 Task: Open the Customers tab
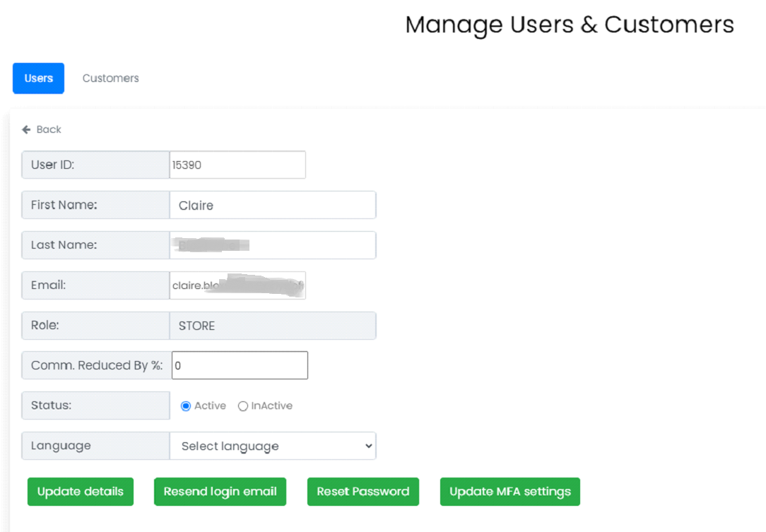[110, 78]
